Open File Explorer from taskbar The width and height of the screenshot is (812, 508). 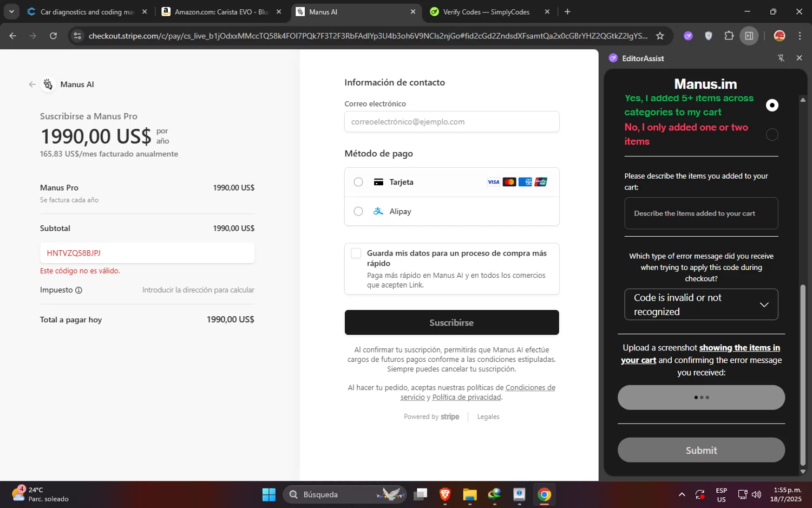(x=470, y=494)
